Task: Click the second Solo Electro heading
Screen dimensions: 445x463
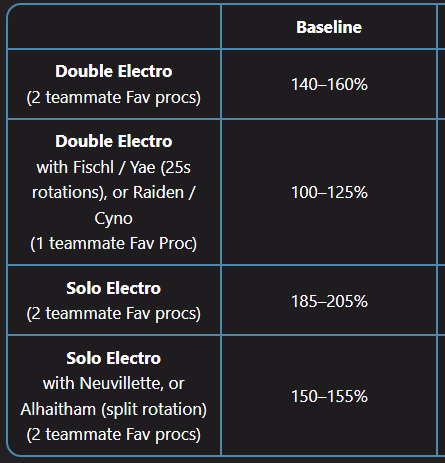Action: tap(114, 358)
